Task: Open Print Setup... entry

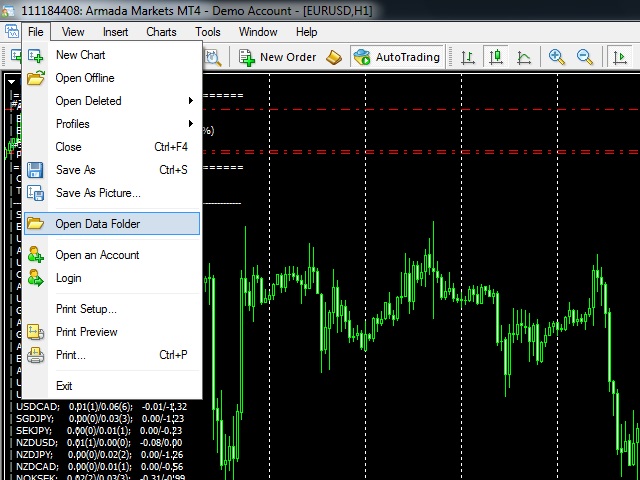Action: click(x=112, y=309)
